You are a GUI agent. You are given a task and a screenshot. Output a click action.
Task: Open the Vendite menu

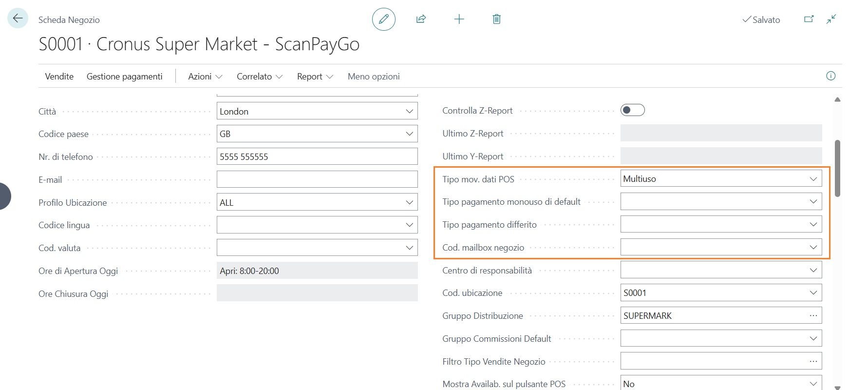[59, 77]
